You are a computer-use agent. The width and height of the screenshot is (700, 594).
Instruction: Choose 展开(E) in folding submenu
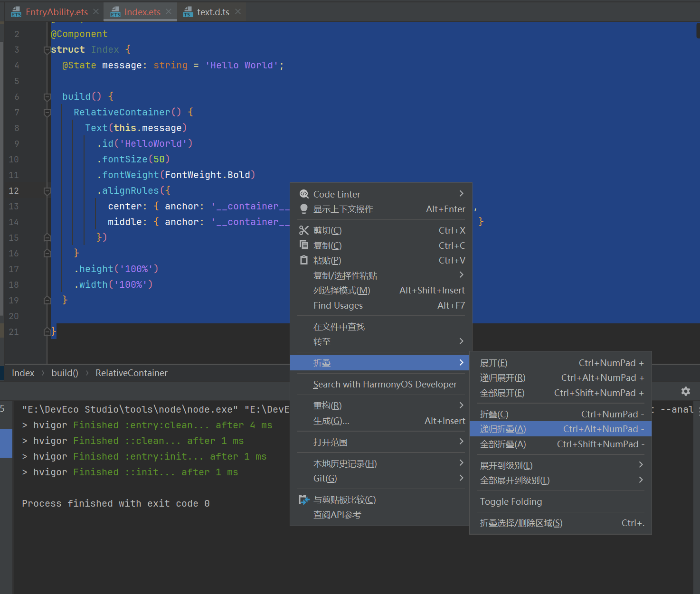[x=560, y=363]
